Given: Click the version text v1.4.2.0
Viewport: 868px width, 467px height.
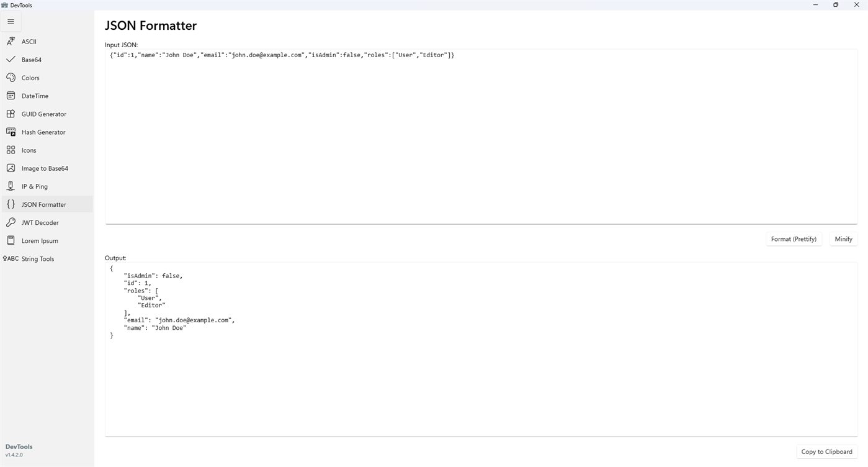Looking at the screenshot, I should (14, 455).
